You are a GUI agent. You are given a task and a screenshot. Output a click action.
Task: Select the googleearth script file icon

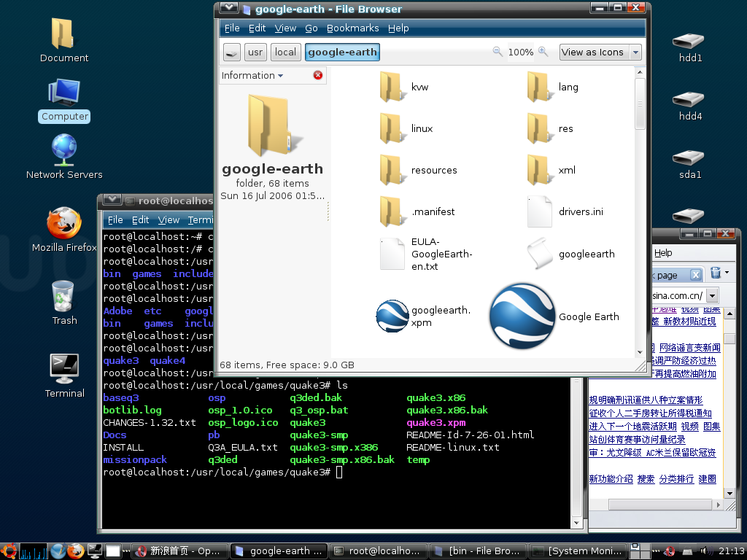click(x=540, y=254)
